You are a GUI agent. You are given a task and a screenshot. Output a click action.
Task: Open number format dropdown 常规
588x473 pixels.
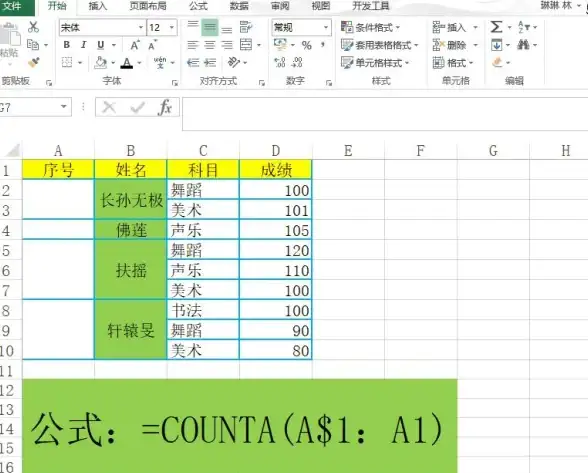pyautogui.click(x=326, y=27)
